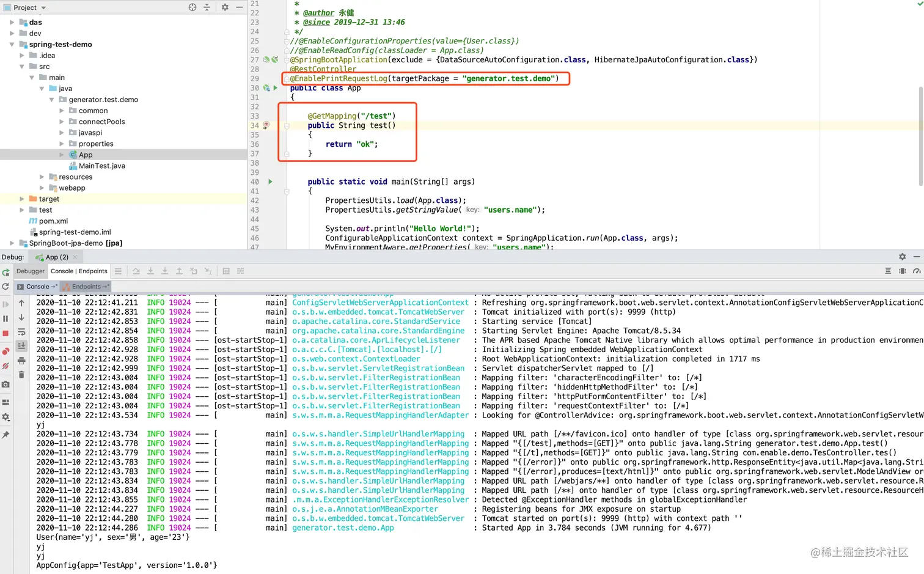Switch to the Debugger tab
924x574 pixels.
pos(31,271)
